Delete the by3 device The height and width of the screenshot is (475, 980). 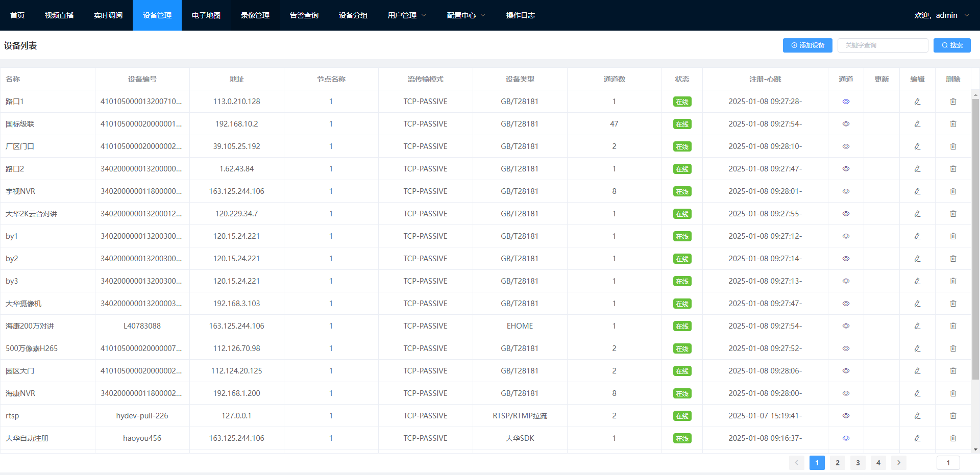point(953,281)
